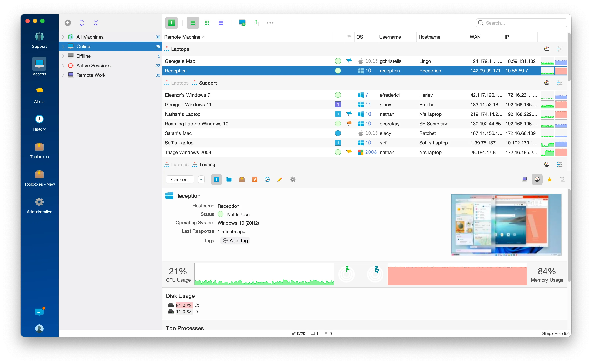The image size is (592, 364).
Task: Click the Add New Machine monitor icon
Action: pyautogui.click(x=242, y=23)
